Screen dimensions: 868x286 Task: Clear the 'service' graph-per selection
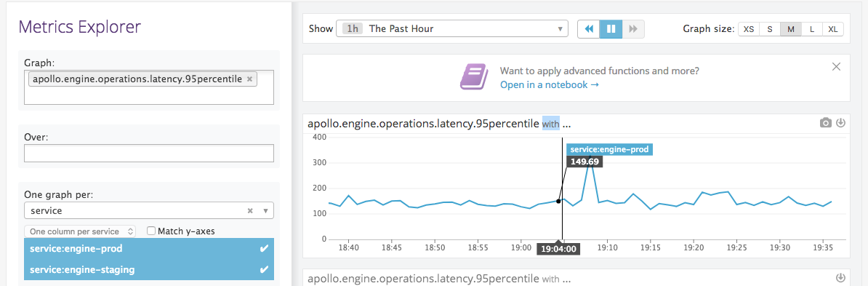tap(250, 211)
